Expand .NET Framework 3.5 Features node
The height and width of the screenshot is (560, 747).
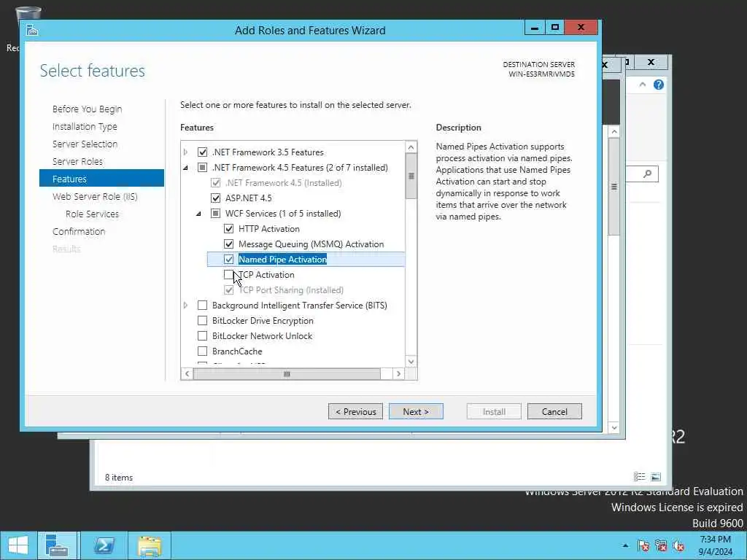click(x=186, y=152)
